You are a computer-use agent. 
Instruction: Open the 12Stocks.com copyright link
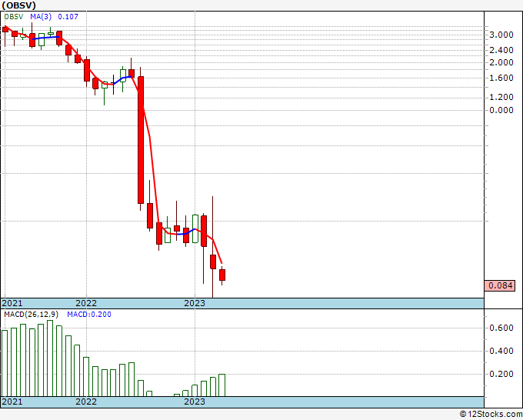[x=491, y=415]
